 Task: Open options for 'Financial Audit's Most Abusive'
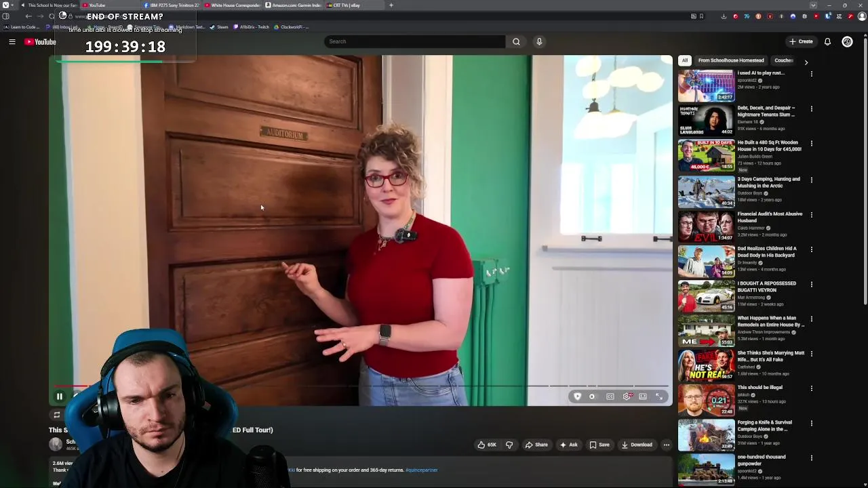tap(811, 215)
